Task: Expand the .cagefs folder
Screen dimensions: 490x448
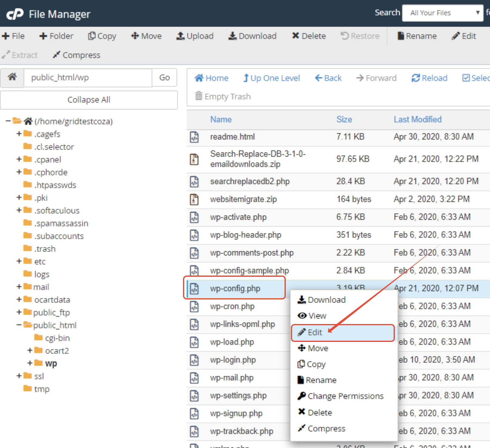Action: click(x=19, y=134)
